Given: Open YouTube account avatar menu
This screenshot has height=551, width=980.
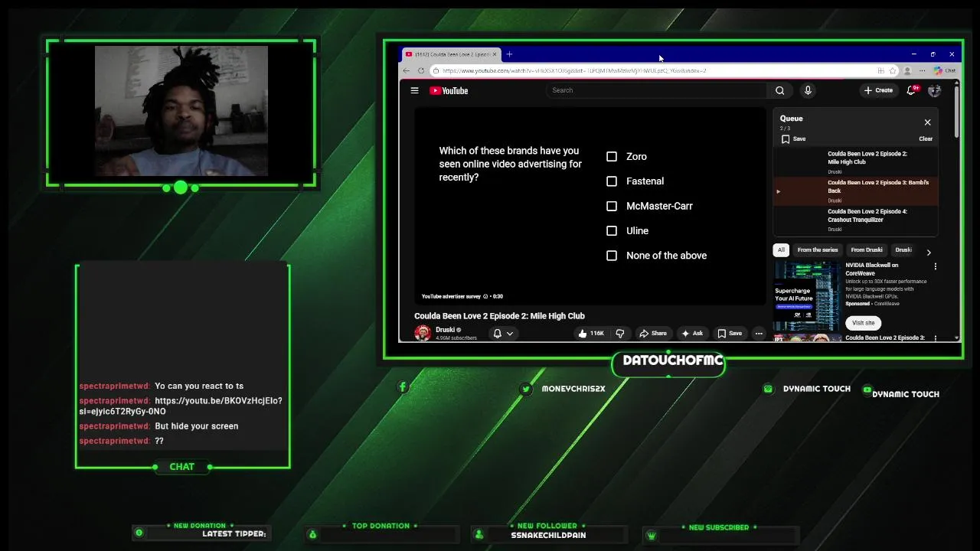Looking at the screenshot, I should point(934,90).
